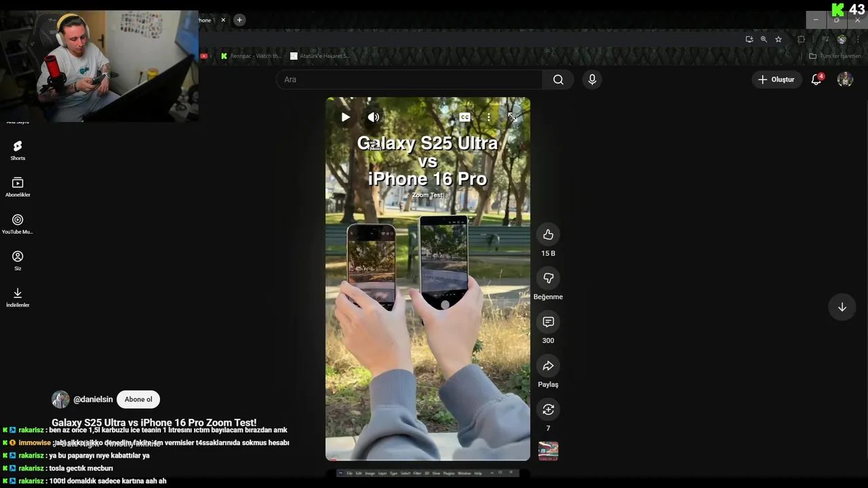Dislike the Short via Beğenme button

tap(548, 278)
